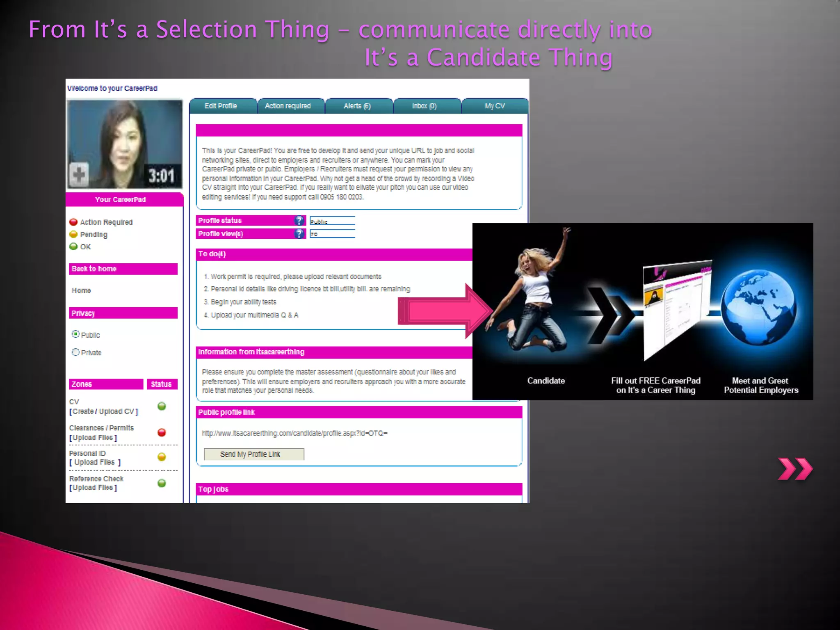This screenshot has width=840, height=630.
Task: Click the green CV status indicator
Action: [x=162, y=406]
